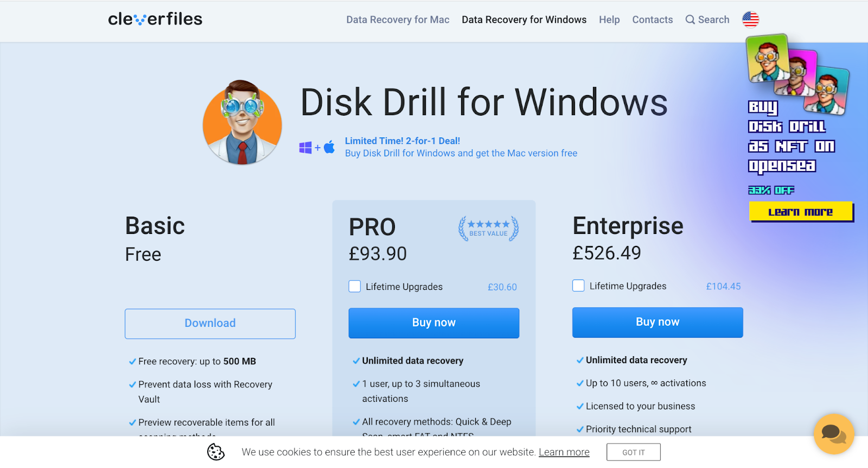This screenshot has height=468, width=868.
Task: Click the cookie icon in the banner
Action: pyautogui.click(x=216, y=452)
